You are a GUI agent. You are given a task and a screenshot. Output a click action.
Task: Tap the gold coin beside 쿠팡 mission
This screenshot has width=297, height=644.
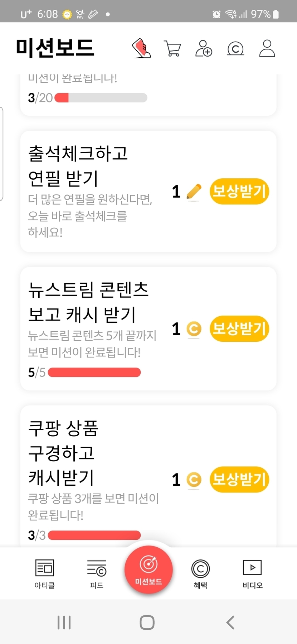194,480
